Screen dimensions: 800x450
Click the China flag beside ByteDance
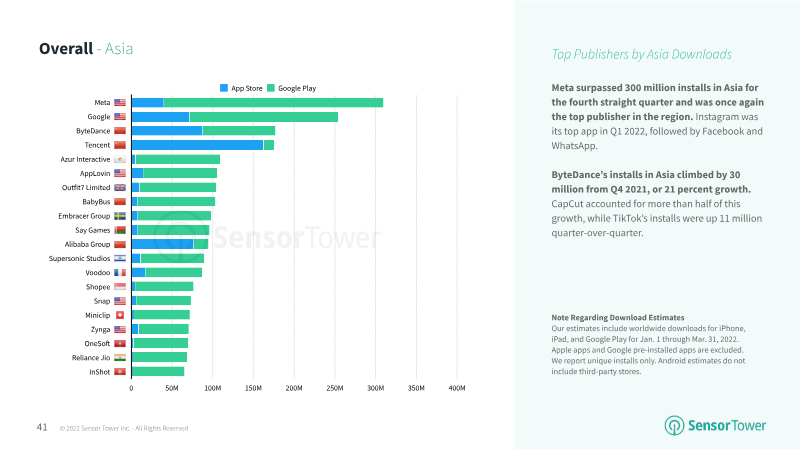click(120, 131)
